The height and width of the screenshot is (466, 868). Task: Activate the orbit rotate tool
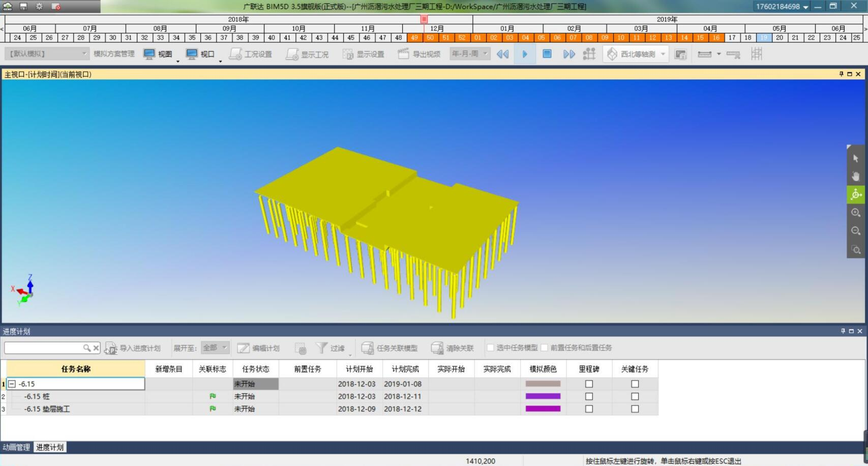(x=855, y=194)
